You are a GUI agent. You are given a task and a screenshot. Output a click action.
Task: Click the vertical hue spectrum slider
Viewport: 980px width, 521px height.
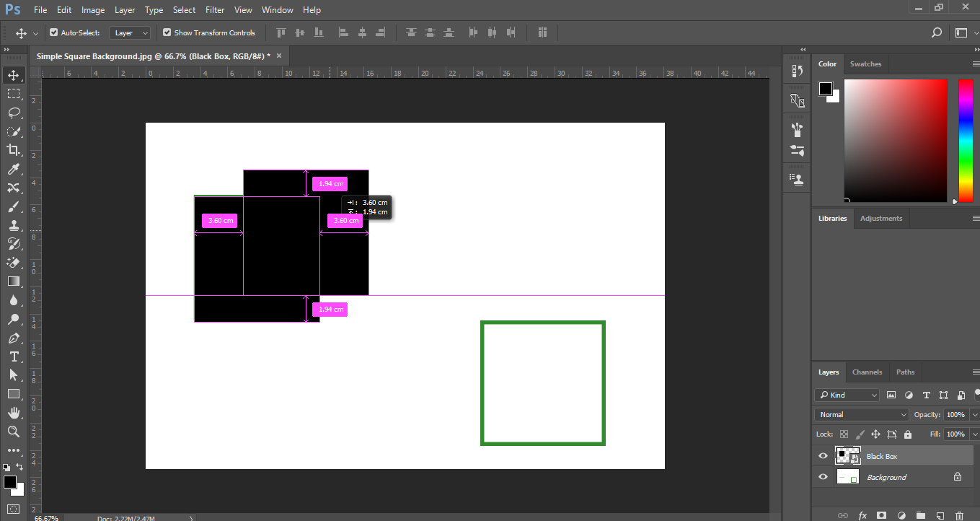[x=965, y=140]
